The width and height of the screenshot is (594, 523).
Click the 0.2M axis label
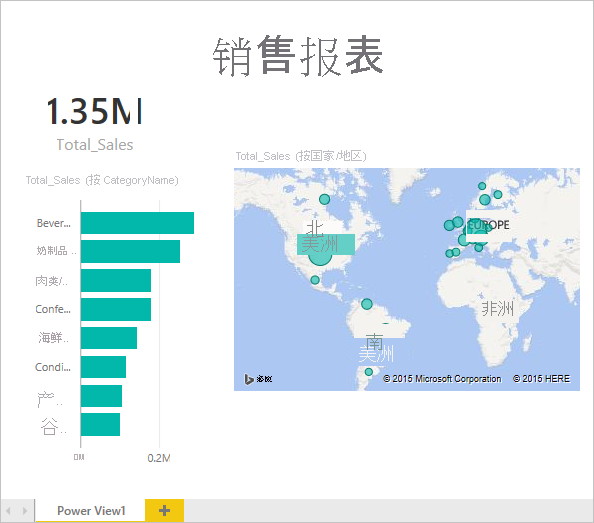point(159,458)
